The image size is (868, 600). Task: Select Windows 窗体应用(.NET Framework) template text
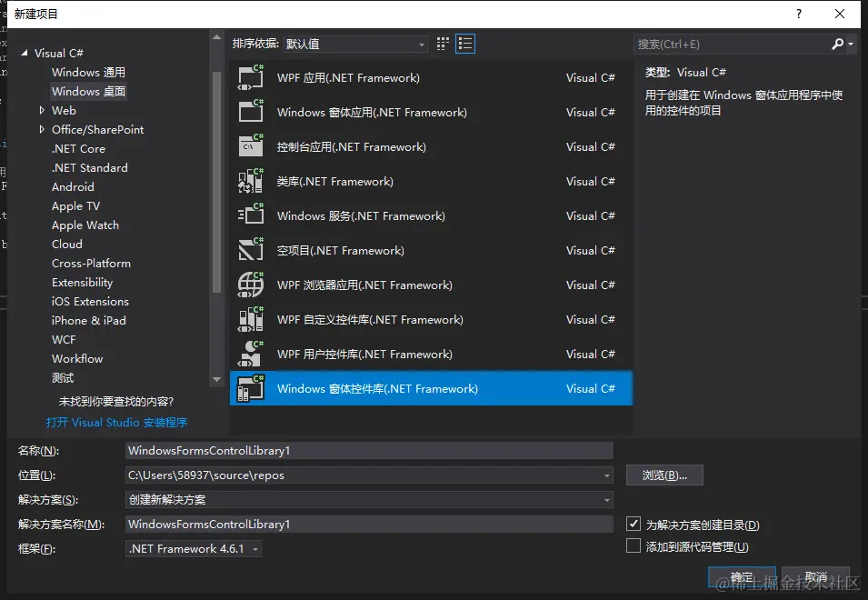[372, 112]
